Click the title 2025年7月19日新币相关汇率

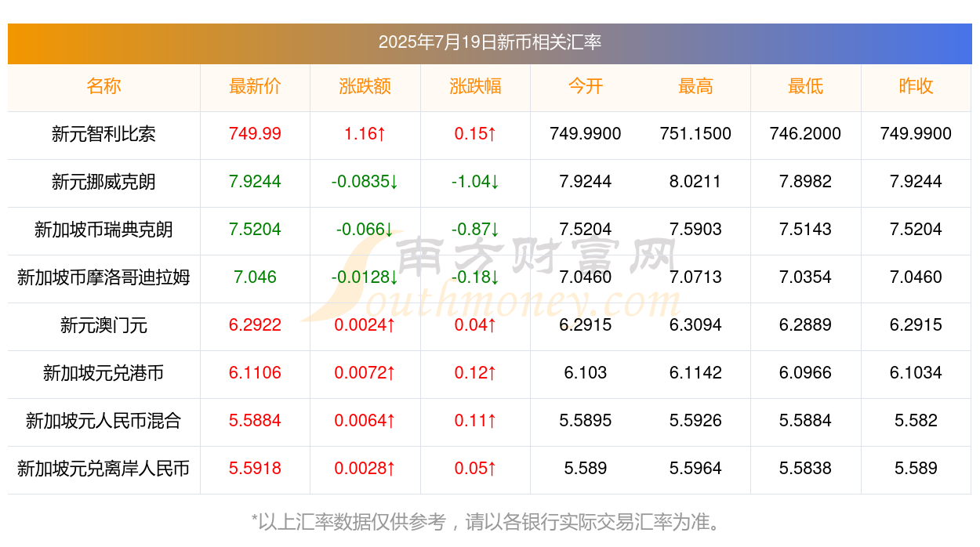[x=490, y=42]
